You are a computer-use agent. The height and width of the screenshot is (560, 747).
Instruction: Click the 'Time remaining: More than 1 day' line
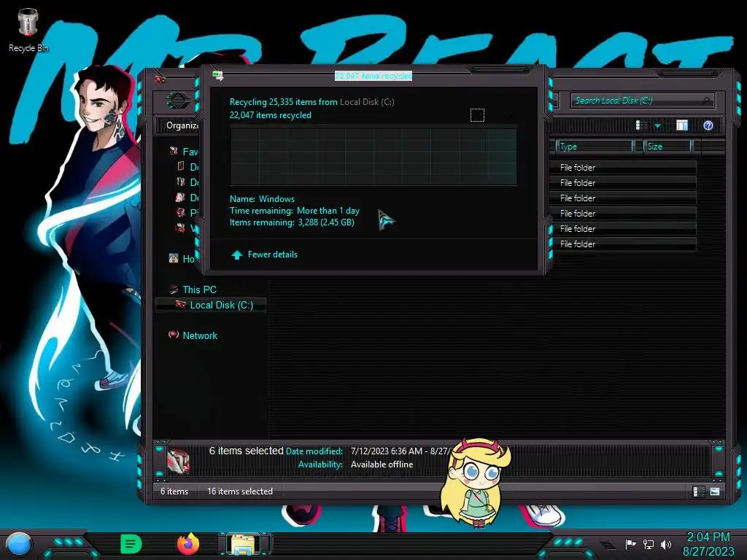click(x=295, y=211)
